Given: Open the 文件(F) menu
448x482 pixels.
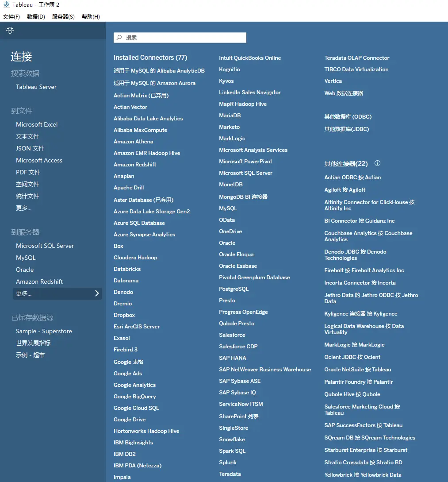Looking at the screenshot, I should coord(11,17).
